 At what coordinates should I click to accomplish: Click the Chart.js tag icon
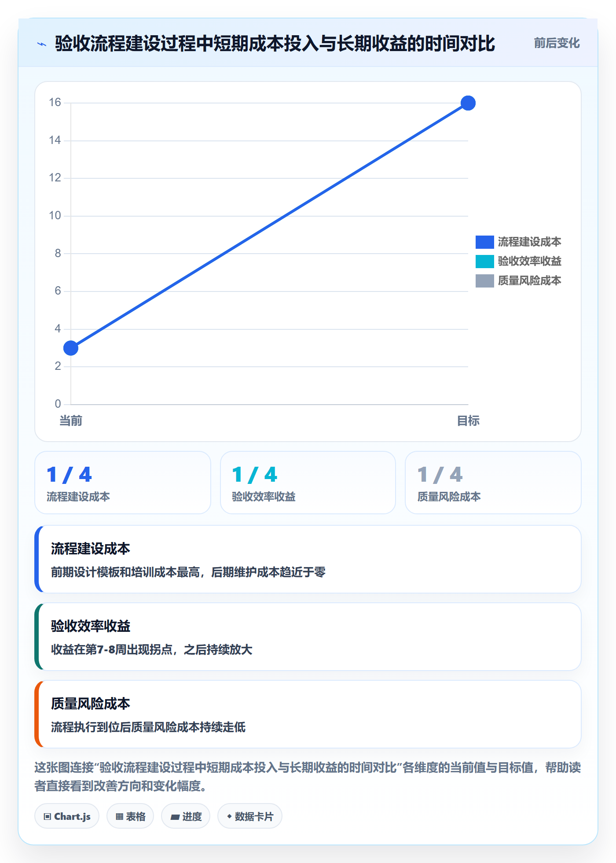tap(48, 817)
